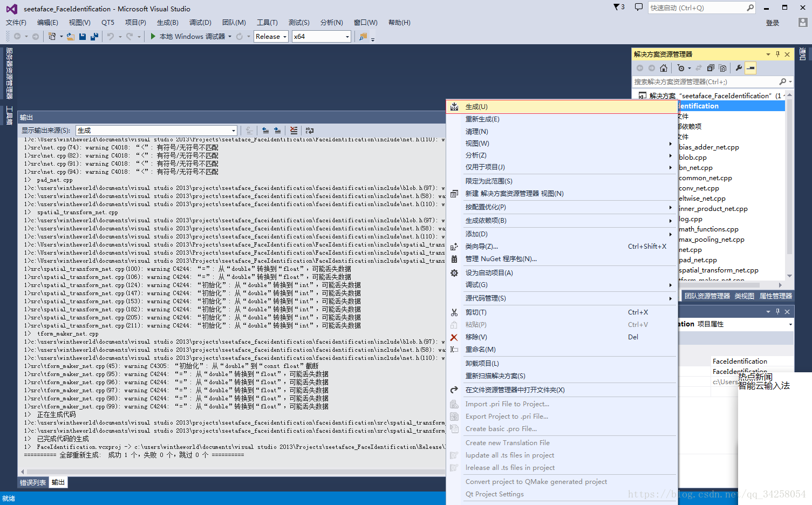Screen dimensions: 812x505
Task: Click the open file folder icon
Action: click(71, 36)
